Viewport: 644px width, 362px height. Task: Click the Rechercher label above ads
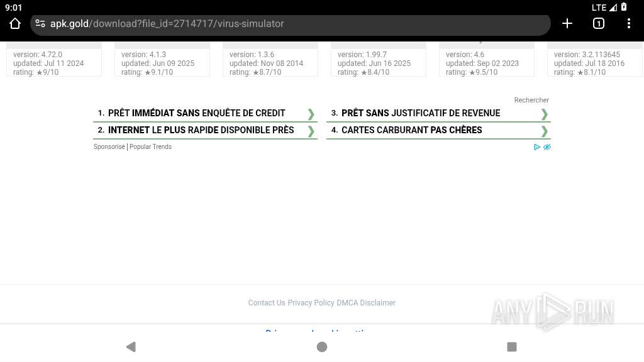click(x=531, y=100)
